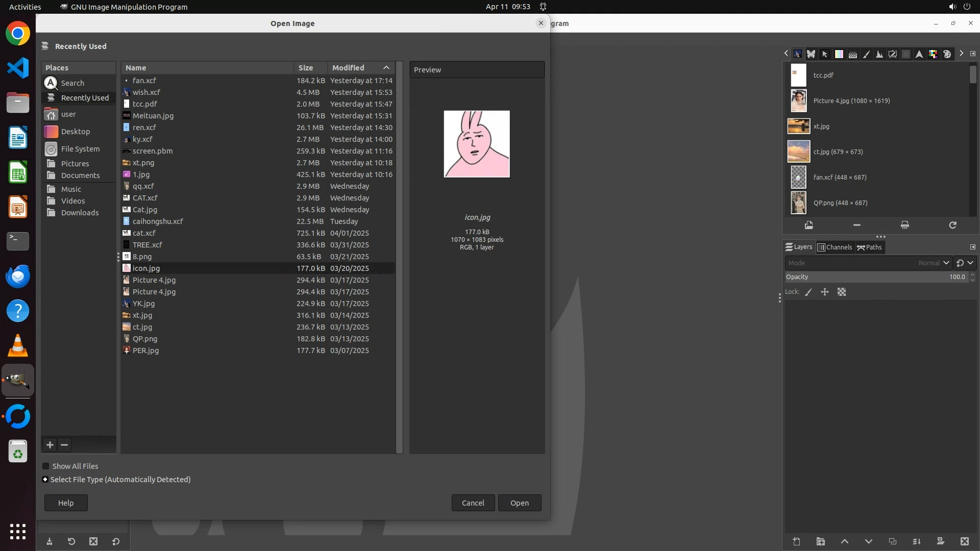
Task: Select xt.jpg thumbnail in document history
Action: [799, 126]
